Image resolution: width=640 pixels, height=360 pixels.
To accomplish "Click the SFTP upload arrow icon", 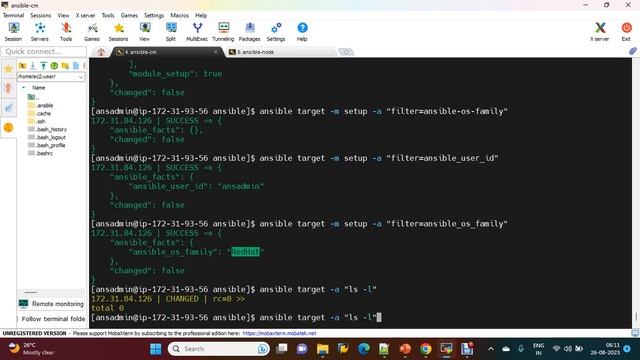I will coord(44,66).
